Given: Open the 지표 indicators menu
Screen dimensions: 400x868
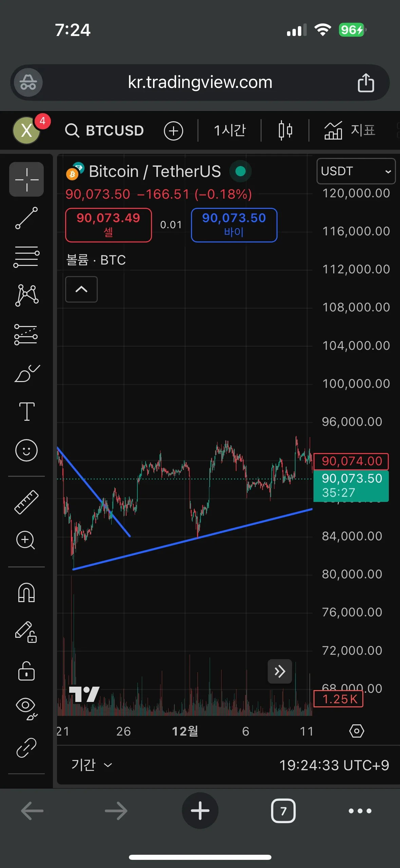Looking at the screenshot, I should pyautogui.click(x=350, y=130).
